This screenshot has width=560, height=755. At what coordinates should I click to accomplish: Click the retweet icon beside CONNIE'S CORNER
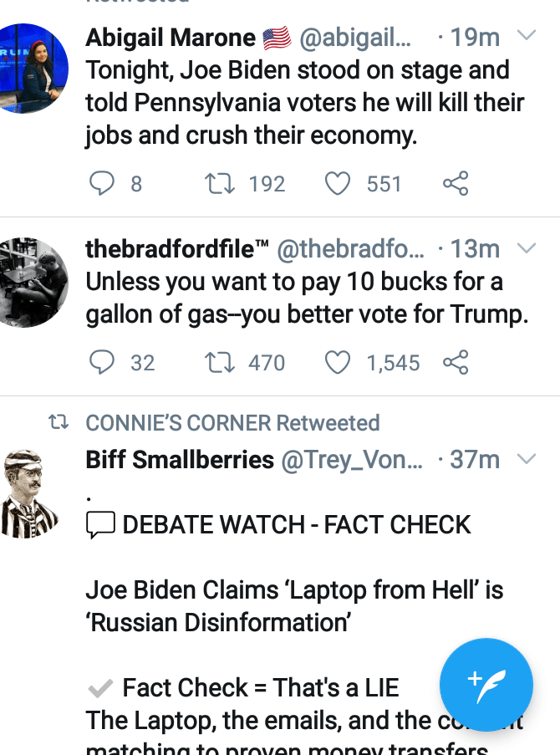point(59,423)
